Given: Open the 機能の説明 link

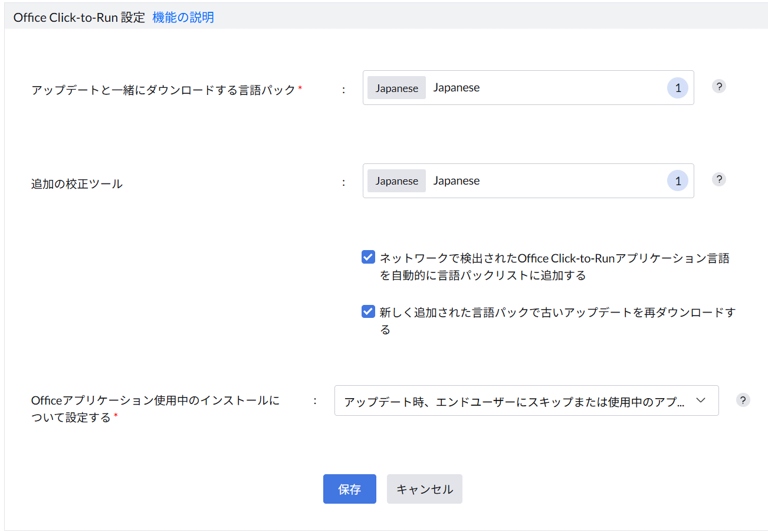Looking at the screenshot, I should [183, 18].
